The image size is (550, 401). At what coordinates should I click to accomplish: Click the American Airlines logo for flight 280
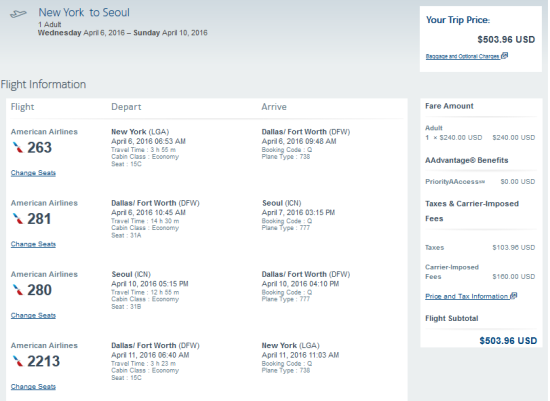coord(18,290)
